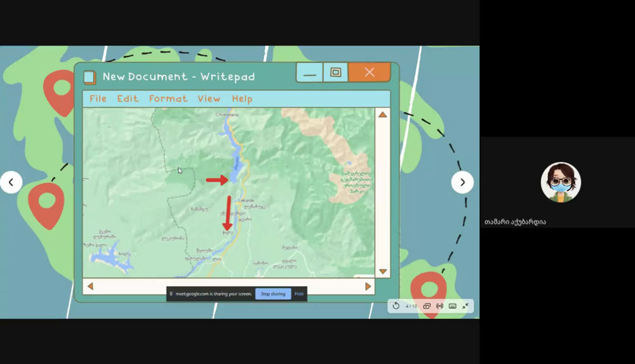The height and width of the screenshot is (364, 635).
Task: Open the Edit menu
Action: coord(128,99)
